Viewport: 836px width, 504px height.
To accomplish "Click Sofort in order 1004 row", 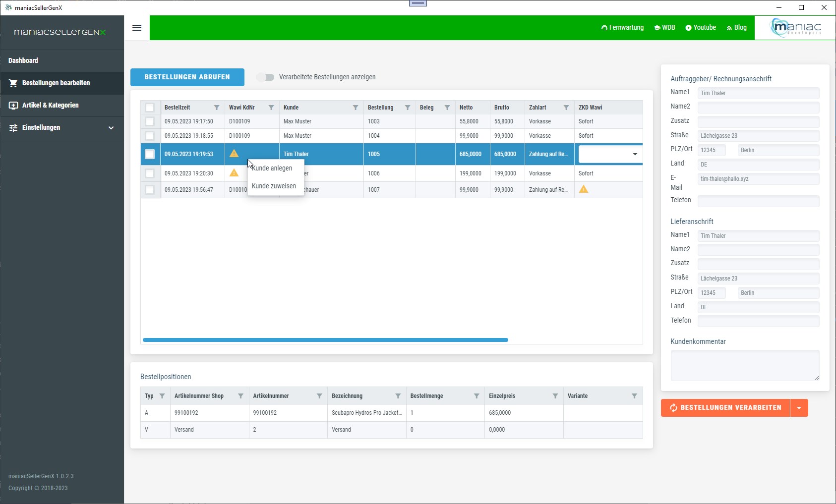I will coord(586,136).
